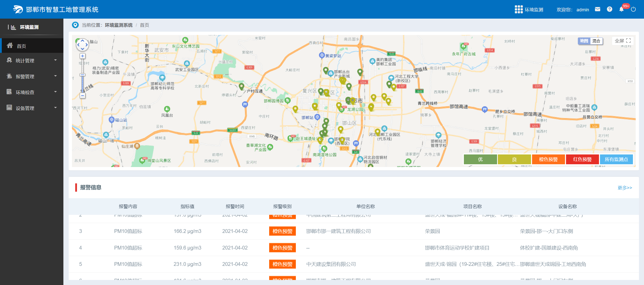Click the 磁山站 station icon on map
The height and width of the screenshot is (285, 644).
coord(111,120)
